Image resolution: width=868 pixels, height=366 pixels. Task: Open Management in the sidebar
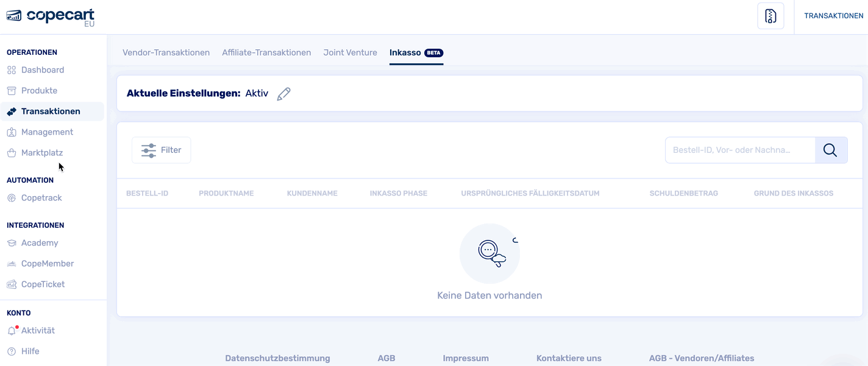47,132
